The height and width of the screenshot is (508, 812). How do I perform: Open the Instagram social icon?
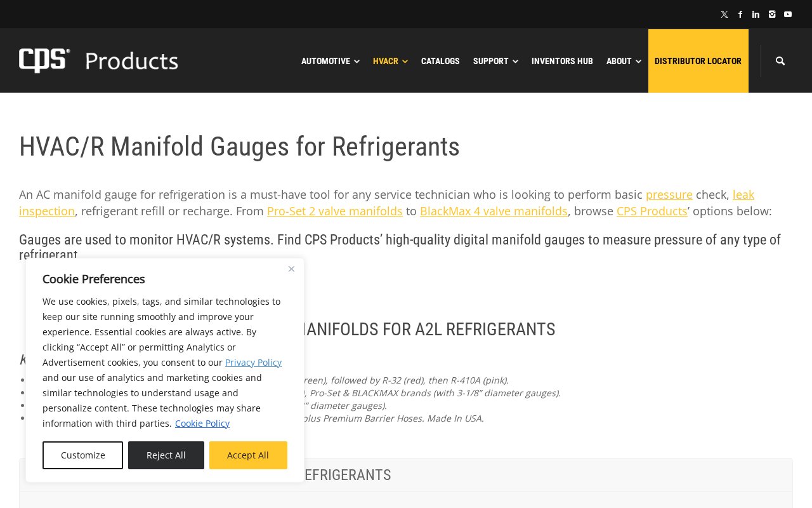click(771, 15)
